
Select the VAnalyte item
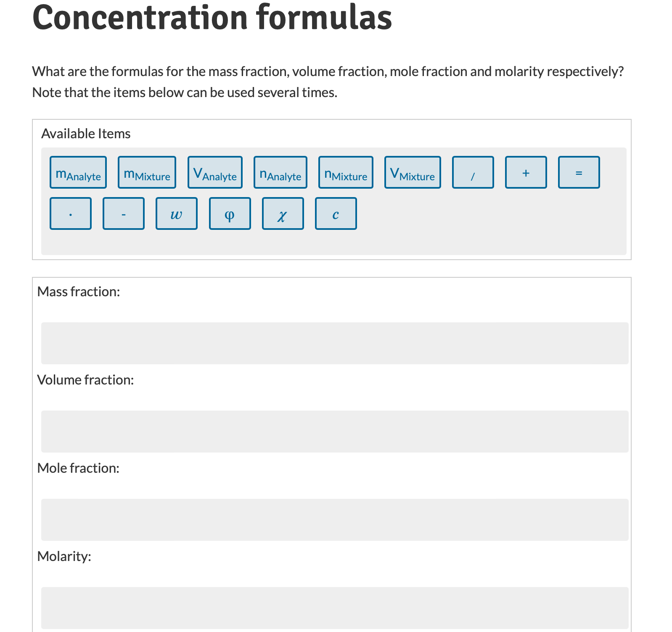[214, 172]
